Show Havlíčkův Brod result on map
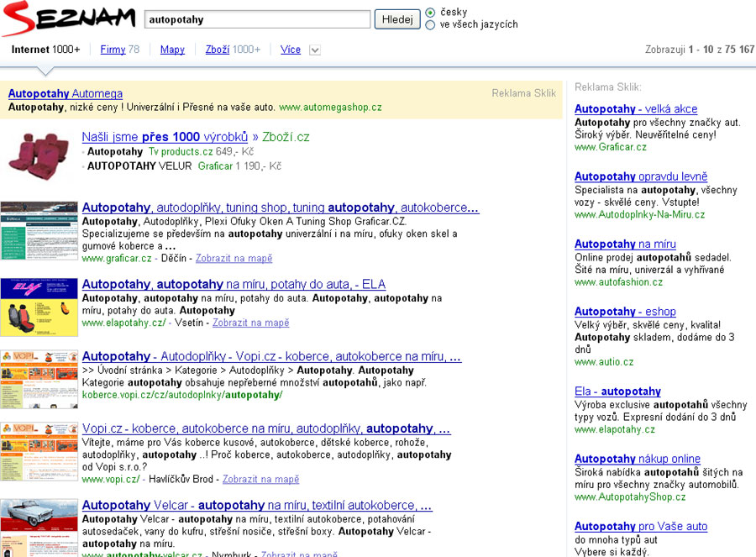The width and height of the screenshot is (756, 557). (261, 480)
